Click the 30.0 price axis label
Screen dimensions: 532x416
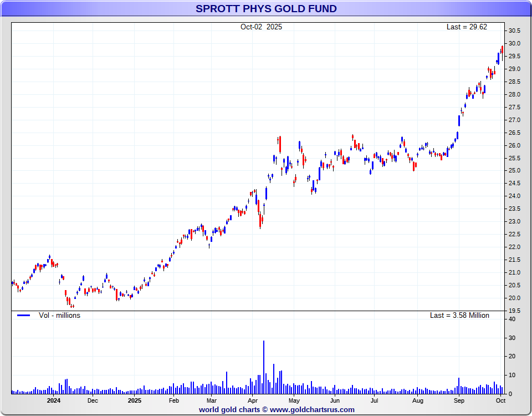(x=514, y=43)
